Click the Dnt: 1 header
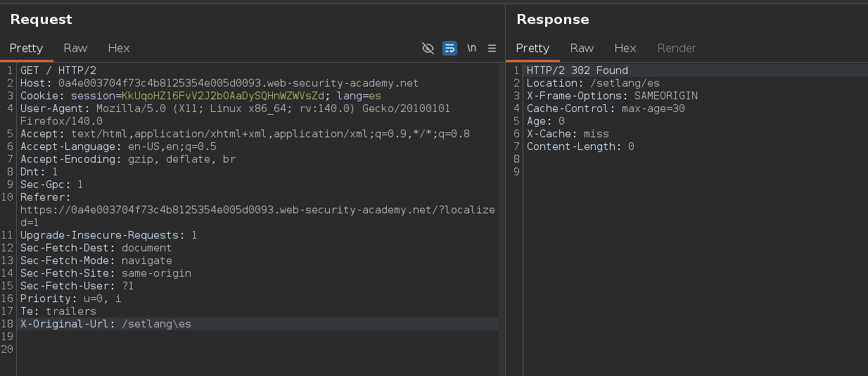Screen dimensions: 868x376 pos(39,172)
